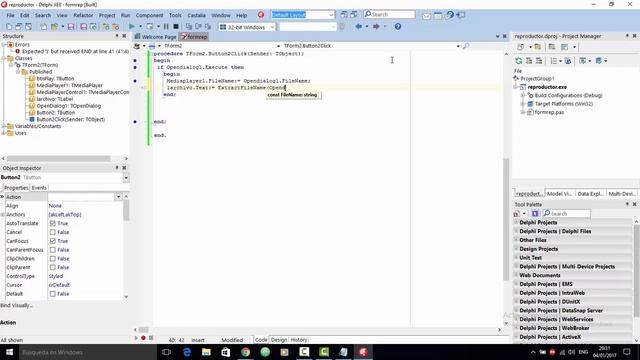Click the Object Inspector vertical scrollbar thumb
640x360 pixels.
[x=126, y=210]
